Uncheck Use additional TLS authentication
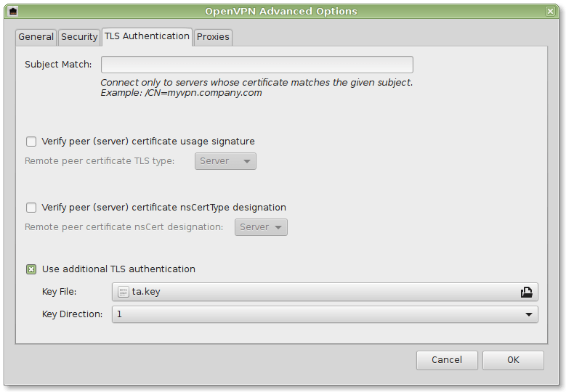The width and height of the screenshot is (566, 392). click(x=31, y=269)
